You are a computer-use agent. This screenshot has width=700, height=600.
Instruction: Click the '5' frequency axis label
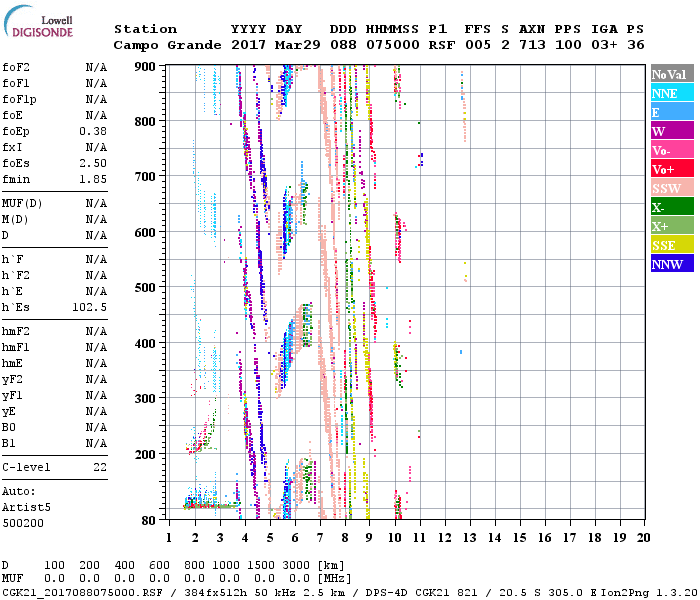[270, 538]
